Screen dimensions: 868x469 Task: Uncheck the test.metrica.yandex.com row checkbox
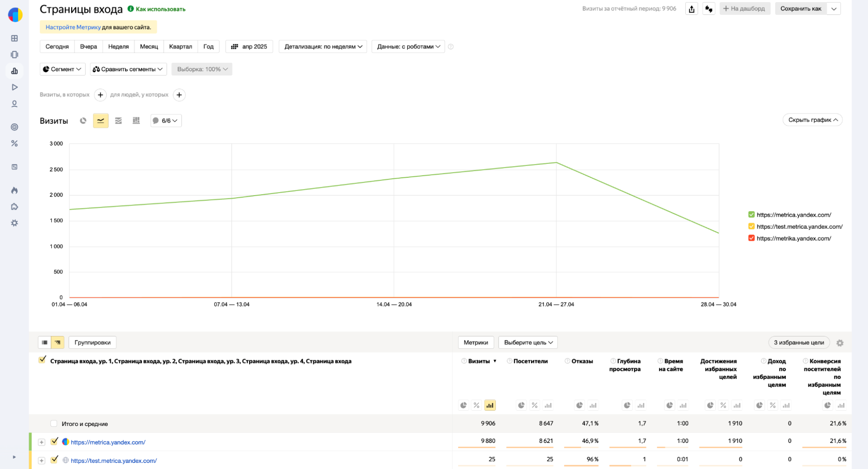(x=54, y=459)
